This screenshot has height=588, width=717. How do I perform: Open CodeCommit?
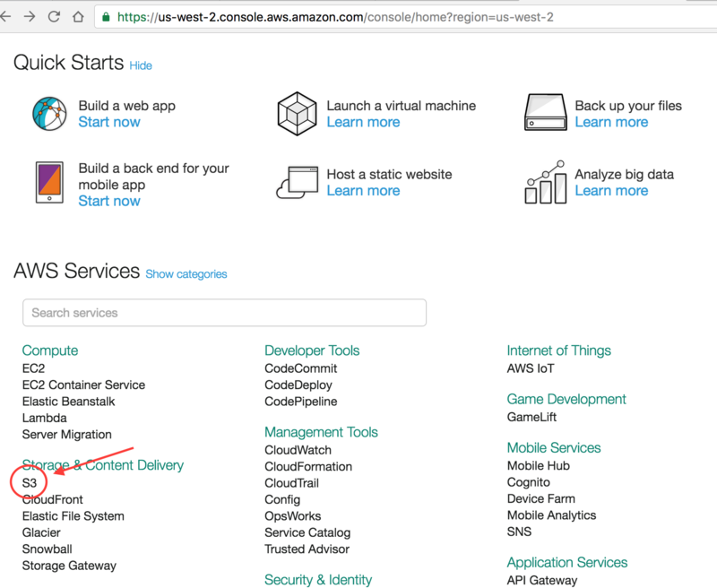[x=301, y=368]
